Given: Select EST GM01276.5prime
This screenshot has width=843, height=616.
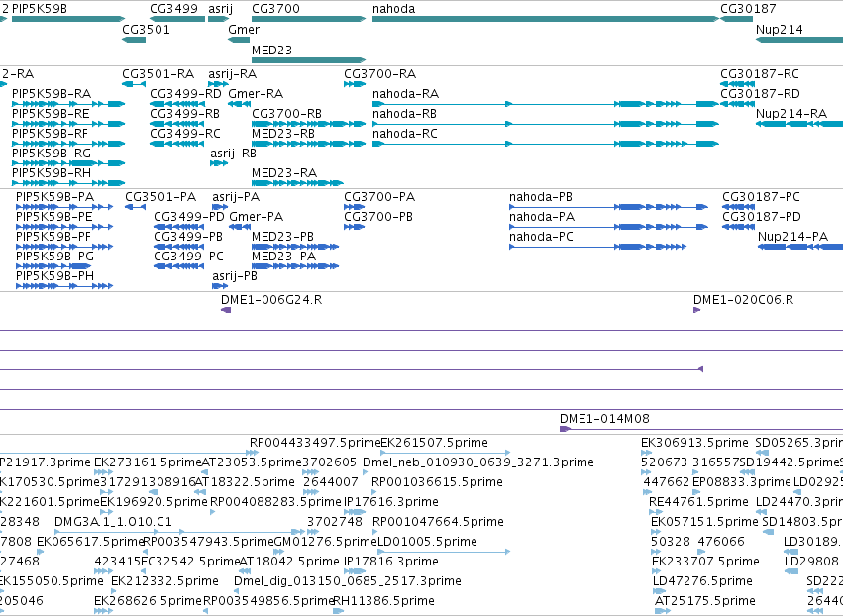Looking at the screenshot, I should (x=326, y=542).
